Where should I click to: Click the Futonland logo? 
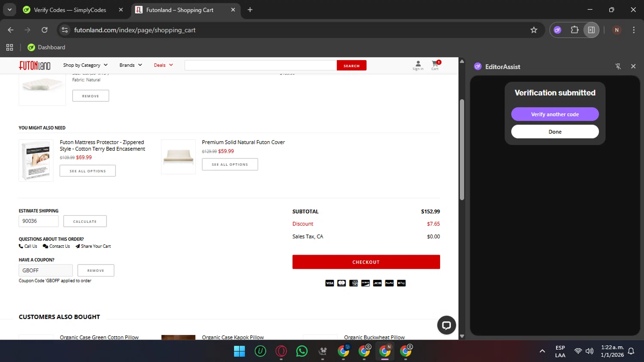click(34, 65)
